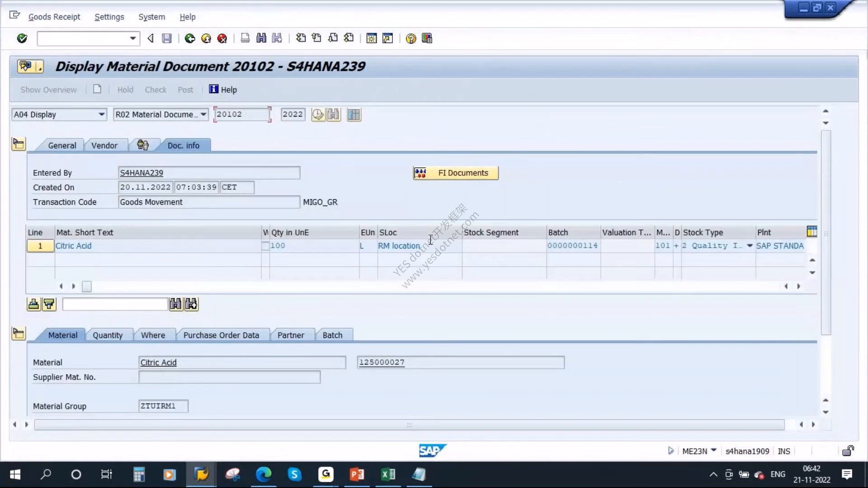Screen dimensions: 868x488
Task: Click the Services for Object icon in title
Action: tap(30, 66)
